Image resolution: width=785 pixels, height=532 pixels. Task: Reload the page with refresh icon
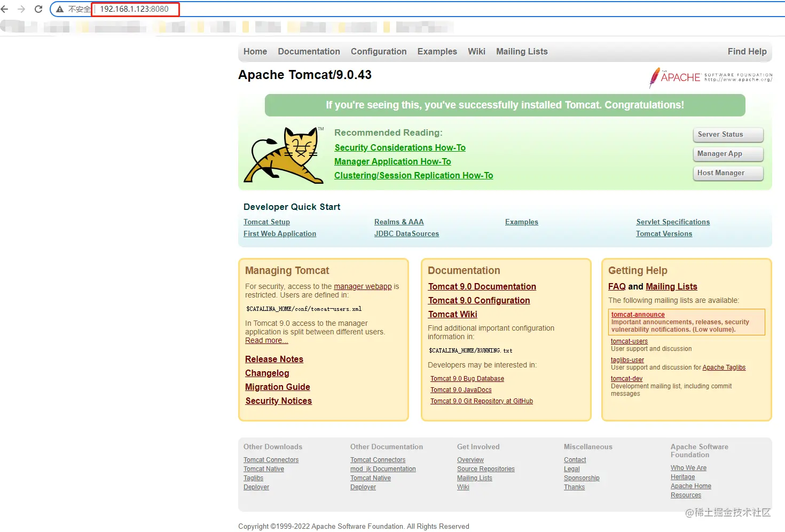38,9
